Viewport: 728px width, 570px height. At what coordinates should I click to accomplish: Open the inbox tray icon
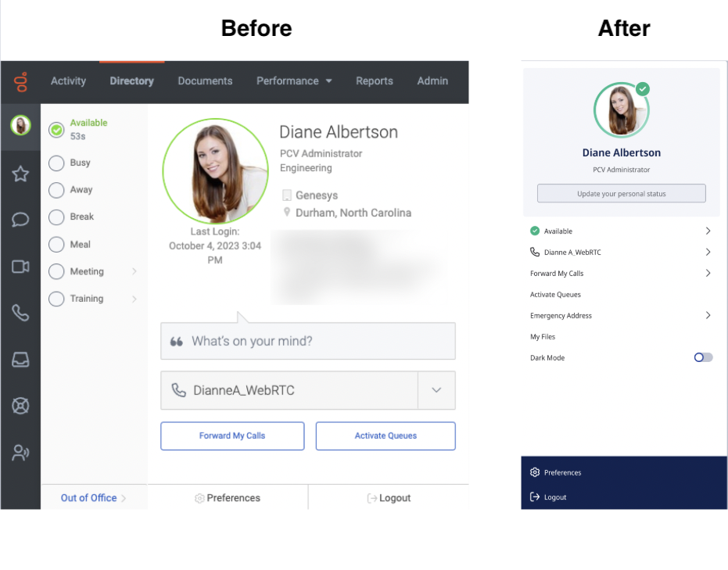point(20,360)
